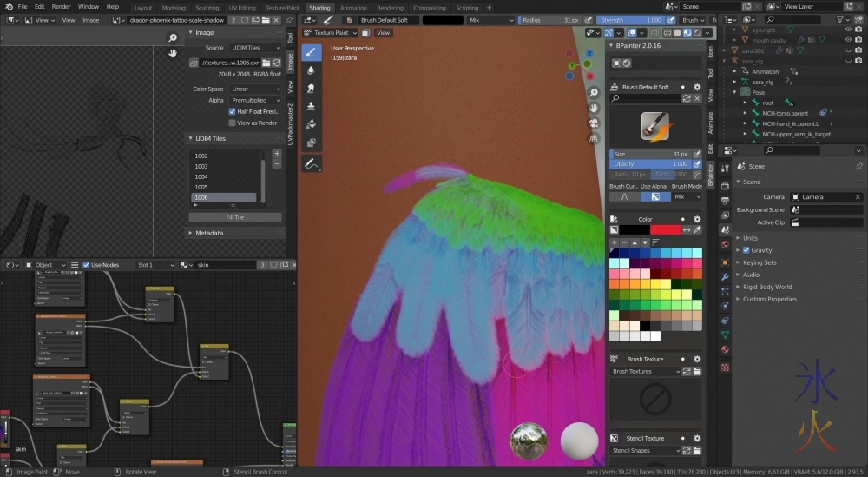
Task: Toggle the camera view icon in viewport
Action: click(594, 123)
